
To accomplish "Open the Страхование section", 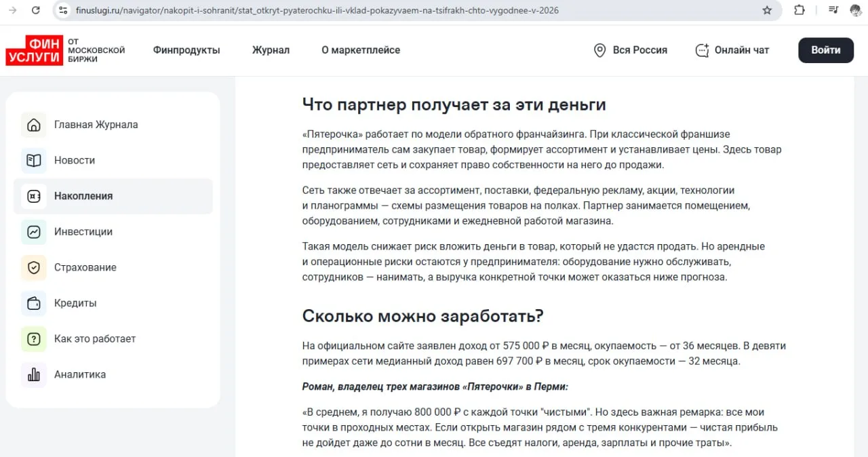I will (113, 268).
